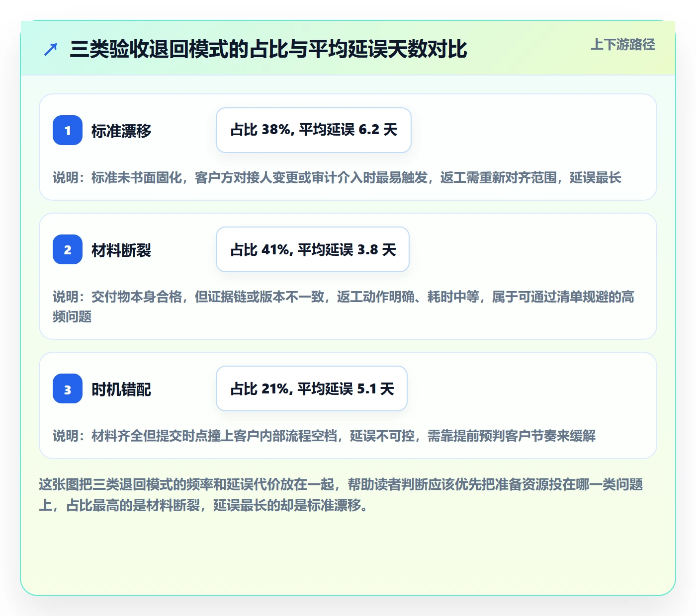The width and height of the screenshot is (696, 616).
Task: Click the 占比 21%, 平均延误 5.1 天 value box
Action: 312,388
